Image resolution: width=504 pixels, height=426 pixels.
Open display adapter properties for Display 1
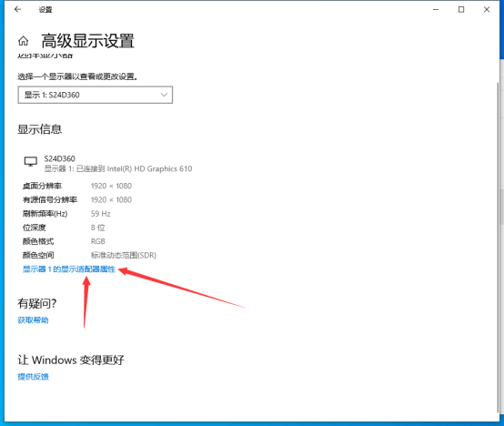[69, 269]
